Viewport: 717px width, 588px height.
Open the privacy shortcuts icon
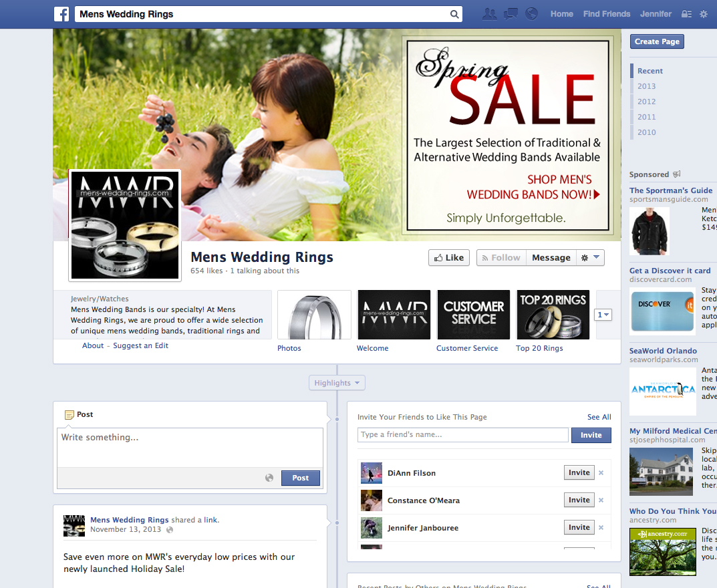pyautogui.click(x=686, y=14)
